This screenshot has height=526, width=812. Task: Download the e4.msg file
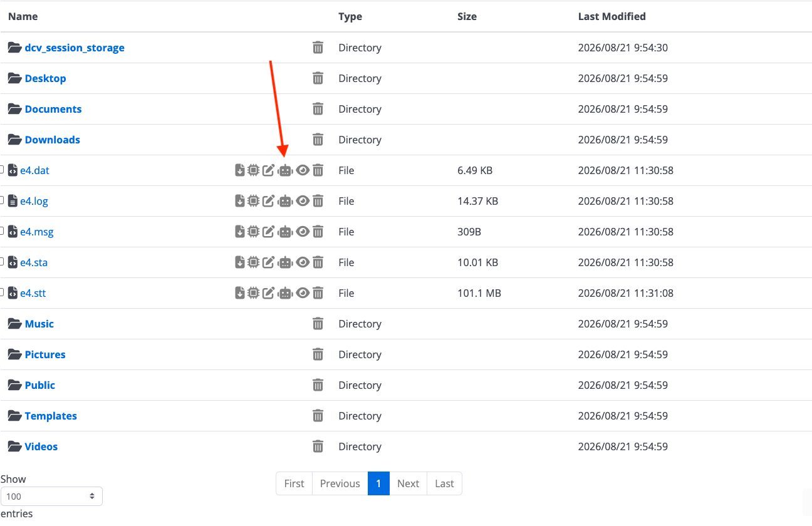(x=240, y=232)
